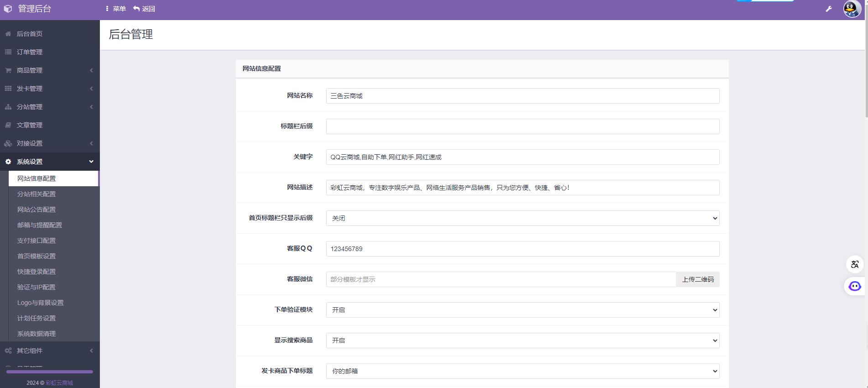Click the home icon for 后台首页
The width and height of the screenshot is (868, 388).
point(8,34)
